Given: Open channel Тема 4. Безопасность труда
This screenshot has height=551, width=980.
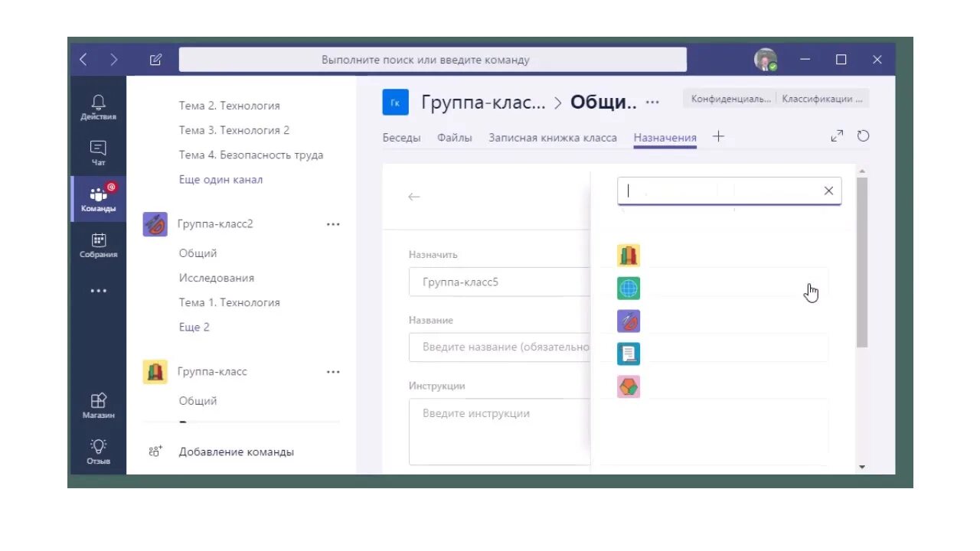Looking at the screenshot, I should coord(251,155).
